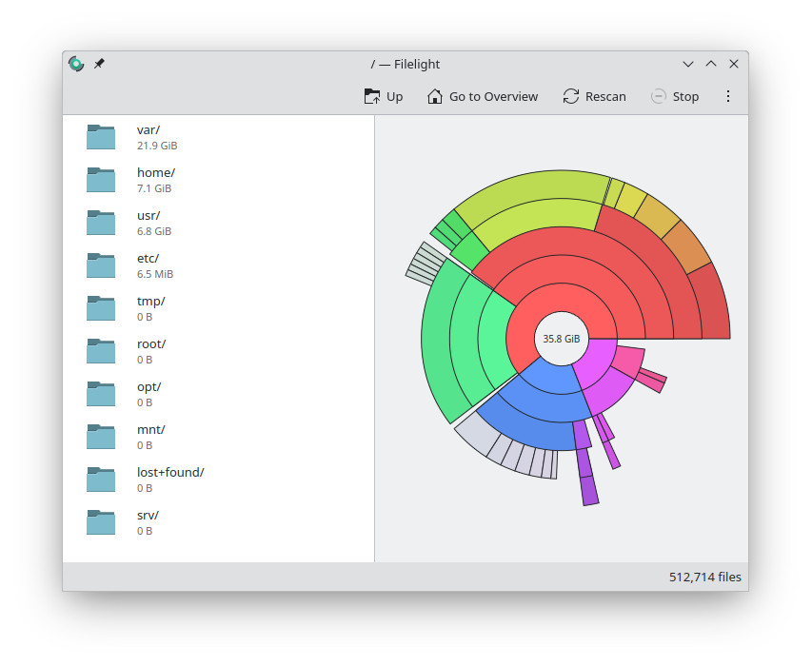Click the Go to Overview label
812x666 pixels.
493,97
